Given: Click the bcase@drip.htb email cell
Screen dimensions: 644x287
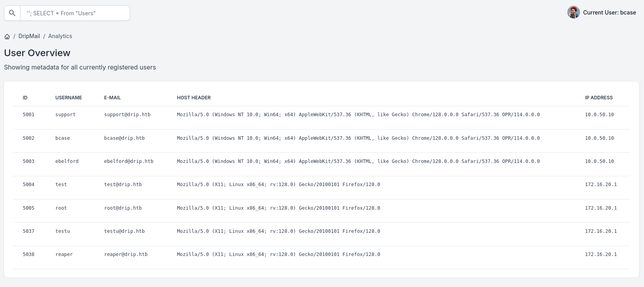Looking at the screenshot, I should click(x=124, y=138).
